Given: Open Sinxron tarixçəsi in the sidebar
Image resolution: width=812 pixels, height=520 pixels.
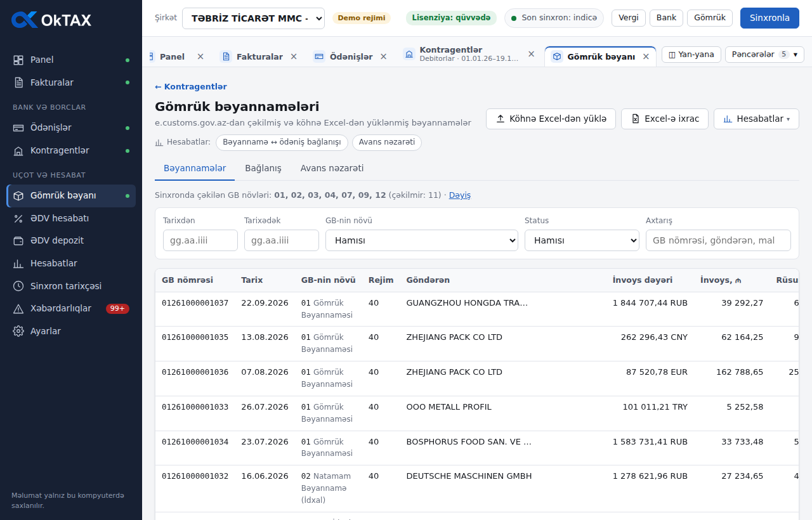Looking at the screenshot, I should pyautogui.click(x=71, y=286).
